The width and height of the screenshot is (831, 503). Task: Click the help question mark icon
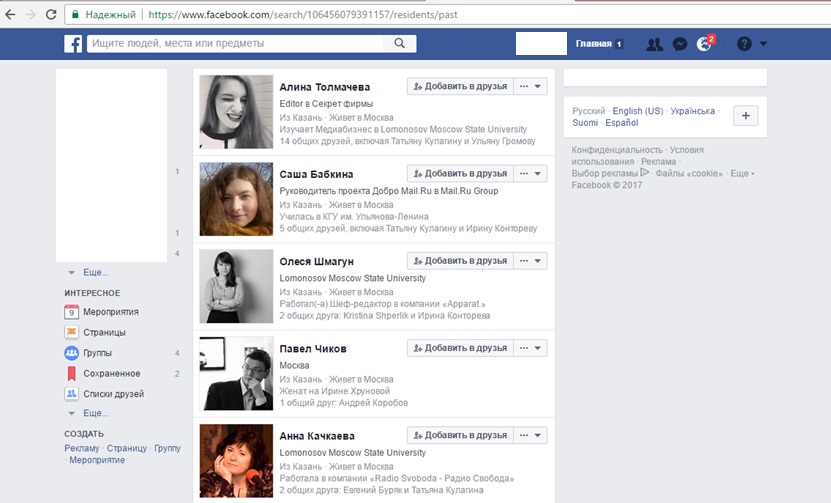point(743,44)
